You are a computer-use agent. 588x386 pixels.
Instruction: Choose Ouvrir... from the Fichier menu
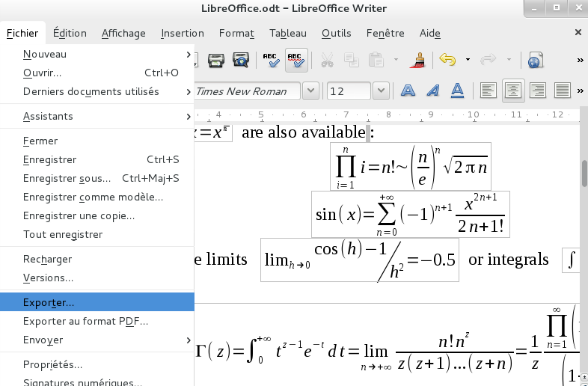[97, 73]
